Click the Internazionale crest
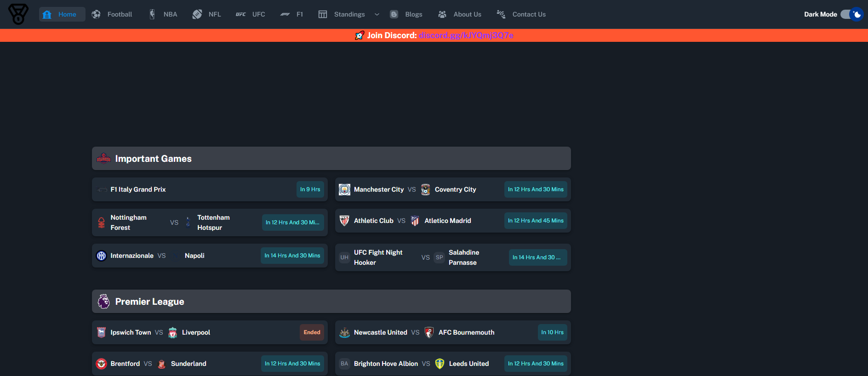The width and height of the screenshot is (868, 376). [102, 256]
